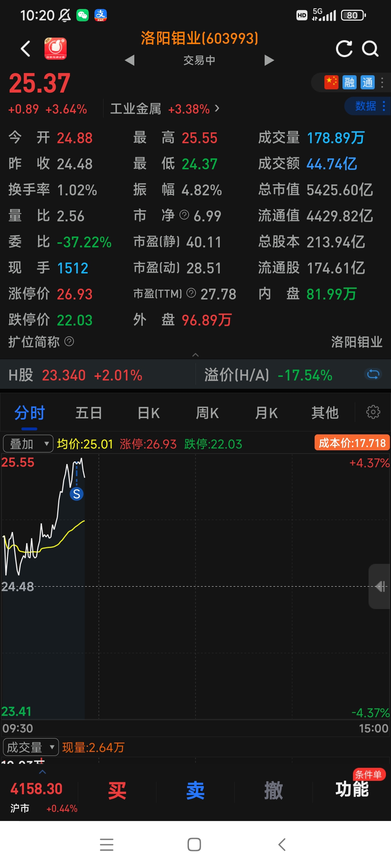Image resolution: width=391 pixels, height=868 pixels.
Task: Tap the 交易中 trading status label
Action: tap(199, 60)
